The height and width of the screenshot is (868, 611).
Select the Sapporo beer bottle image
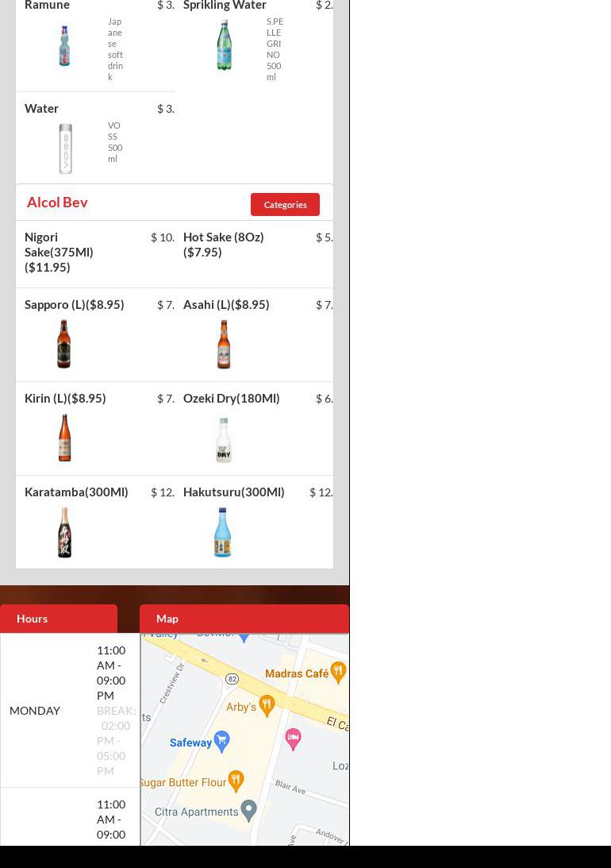click(64, 344)
